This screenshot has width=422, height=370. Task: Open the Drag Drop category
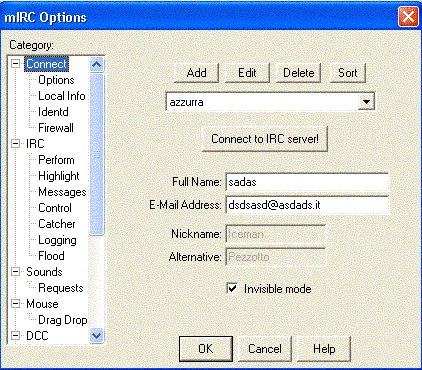pyautogui.click(x=63, y=320)
